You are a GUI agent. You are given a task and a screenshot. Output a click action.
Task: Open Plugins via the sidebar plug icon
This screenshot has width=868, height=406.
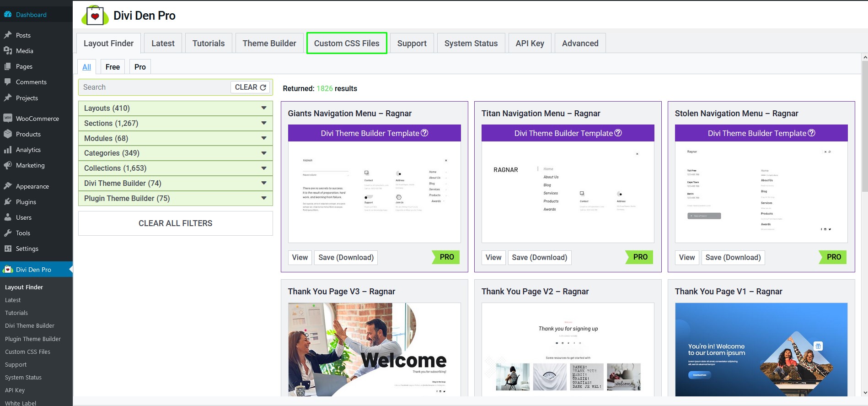pos(8,202)
